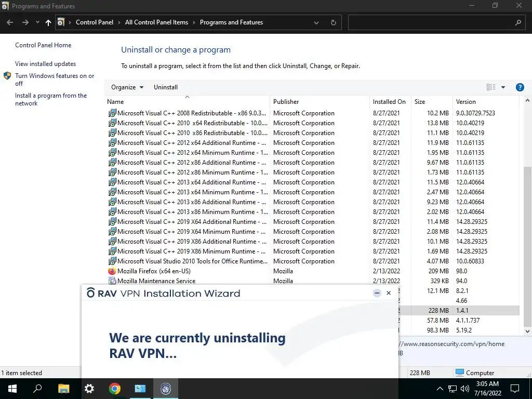Screen dimensions: 532x399
Task: Show hidden tray icons chevron
Action: point(440,389)
